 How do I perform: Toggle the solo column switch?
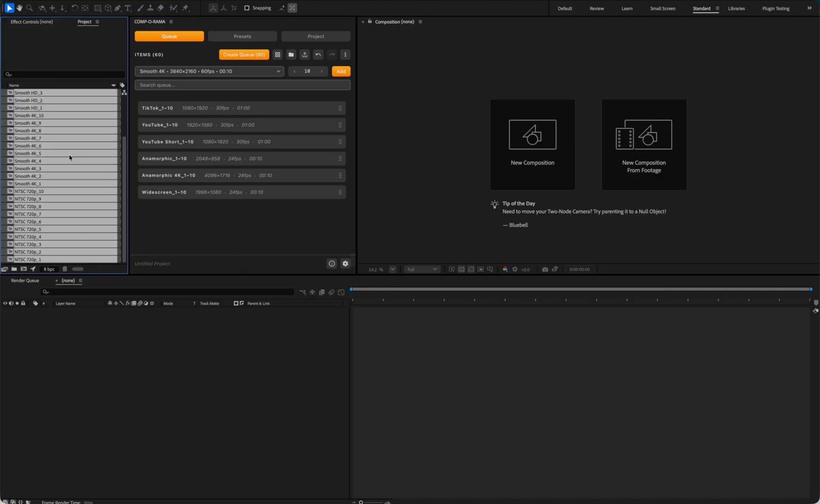[17, 303]
